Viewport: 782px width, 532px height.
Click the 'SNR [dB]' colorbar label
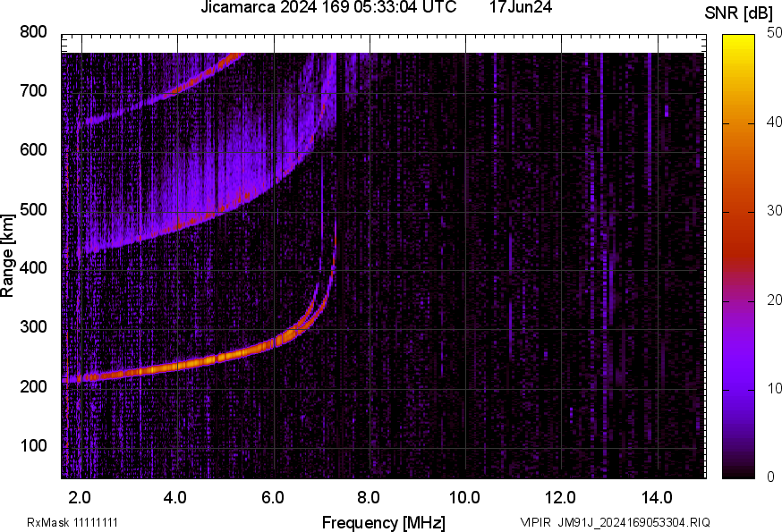click(739, 13)
